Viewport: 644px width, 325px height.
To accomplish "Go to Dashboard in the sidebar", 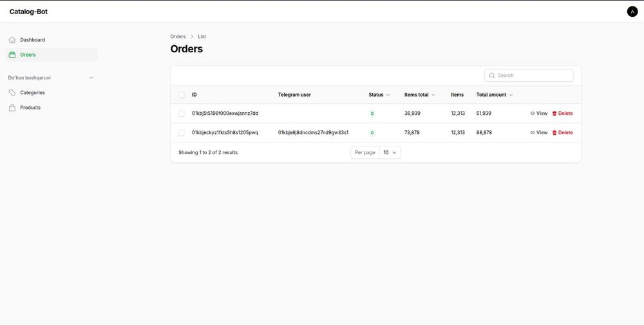I will click(52, 40).
